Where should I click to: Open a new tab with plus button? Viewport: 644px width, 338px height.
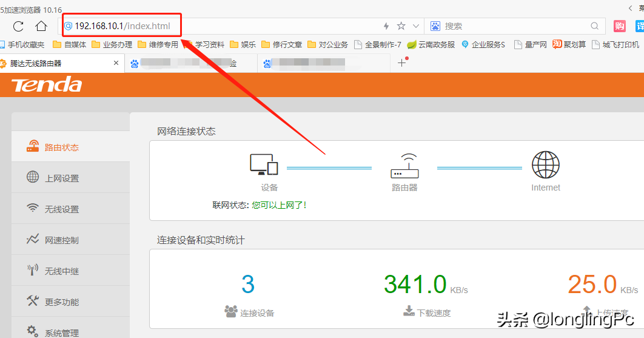pyautogui.click(x=401, y=63)
